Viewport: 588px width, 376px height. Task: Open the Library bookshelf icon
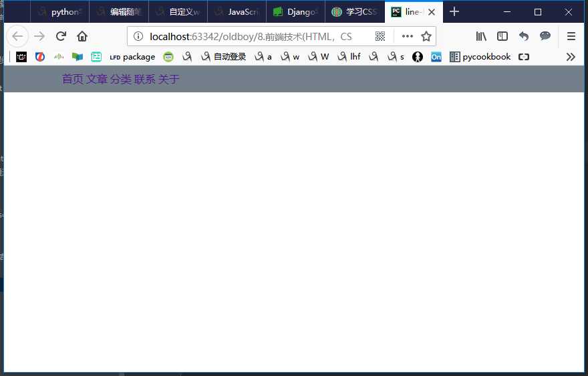point(481,36)
